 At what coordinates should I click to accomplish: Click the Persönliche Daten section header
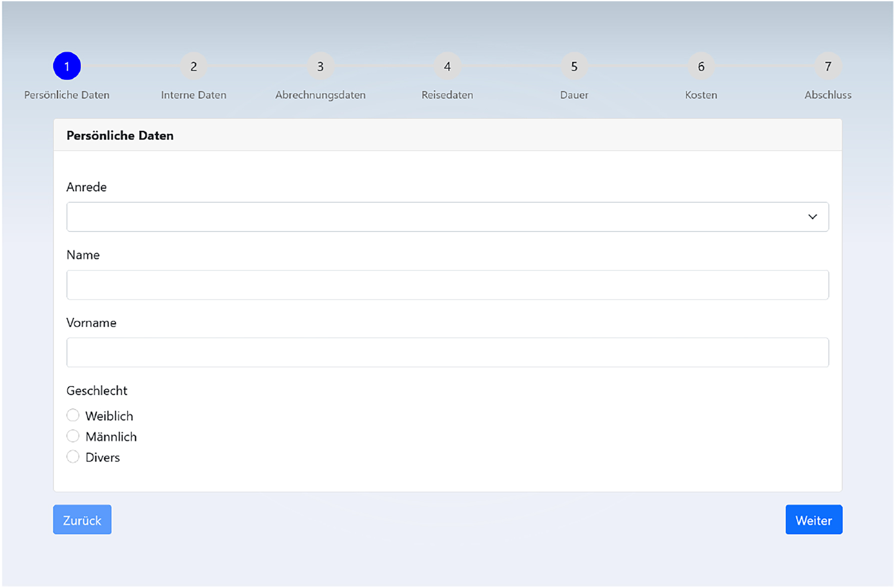[x=120, y=135]
